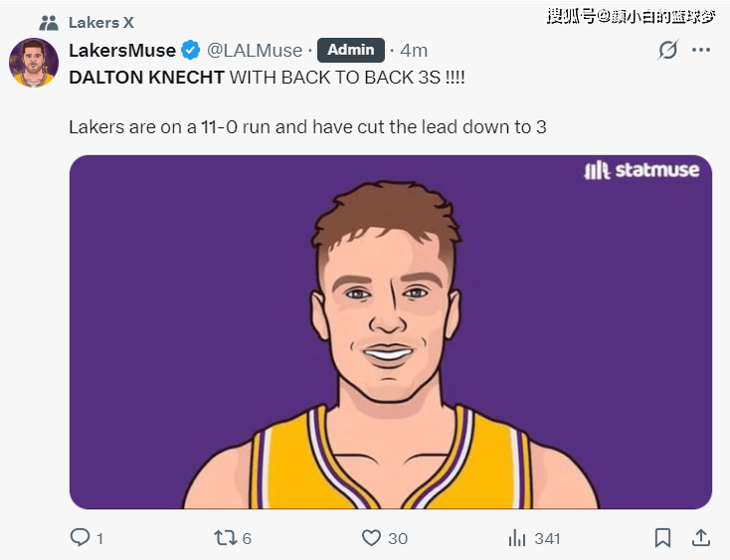Click the Admin badge

pos(350,50)
